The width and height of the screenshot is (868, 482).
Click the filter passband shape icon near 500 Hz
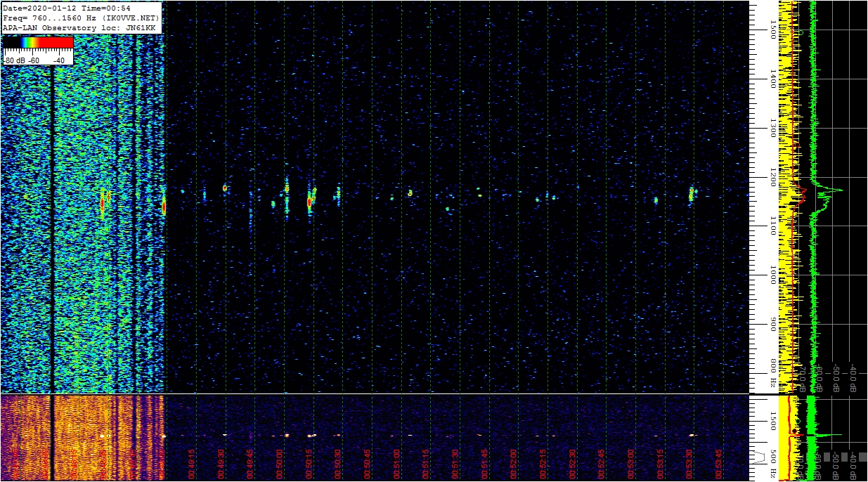pyautogui.click(x=759, y=457)
